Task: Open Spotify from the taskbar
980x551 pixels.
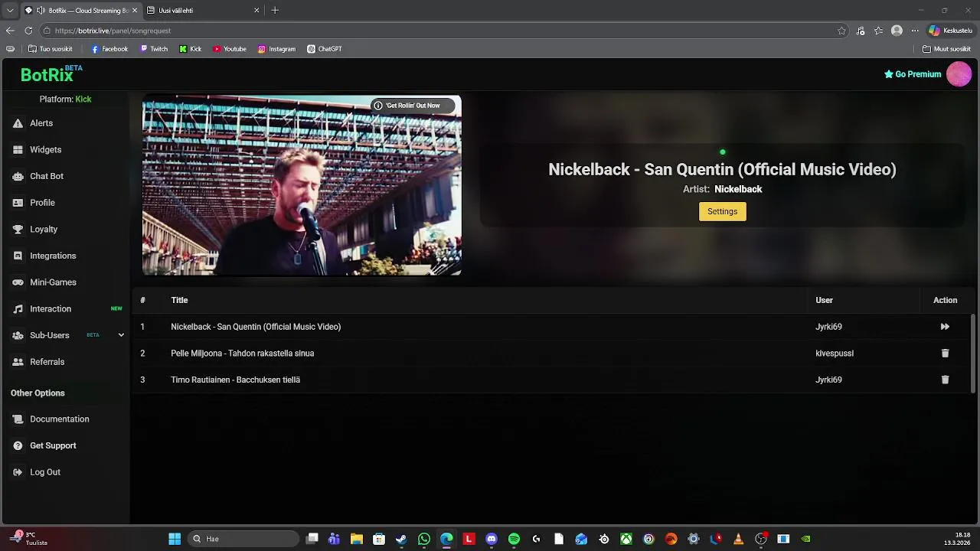Action: (514, 539)
